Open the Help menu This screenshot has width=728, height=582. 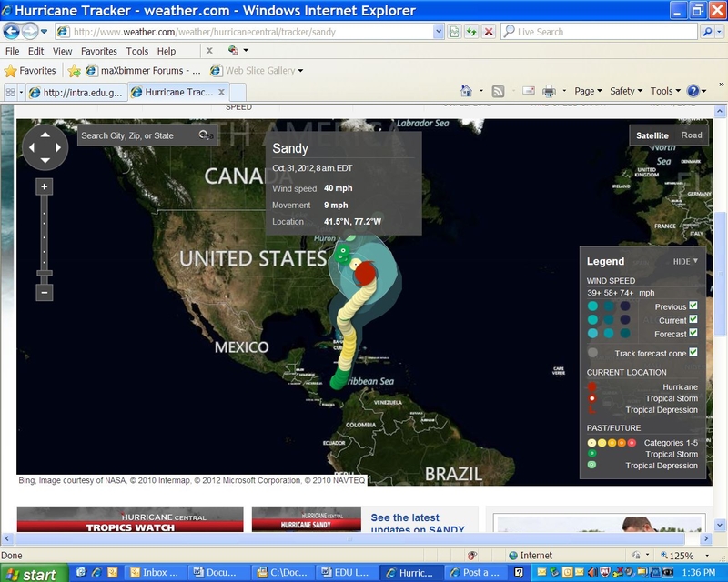tap(167, 51)
